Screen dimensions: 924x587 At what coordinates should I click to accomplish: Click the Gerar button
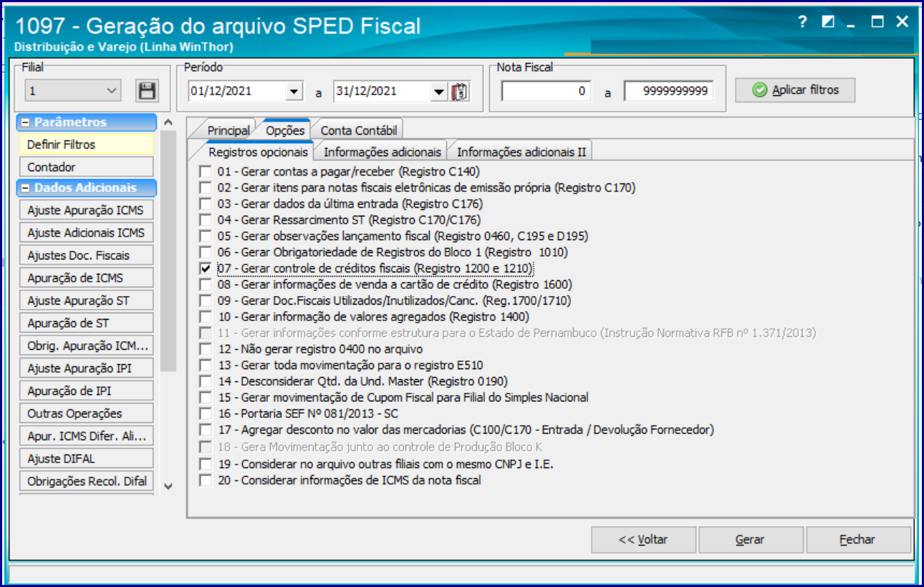click(x=750, y=540)
